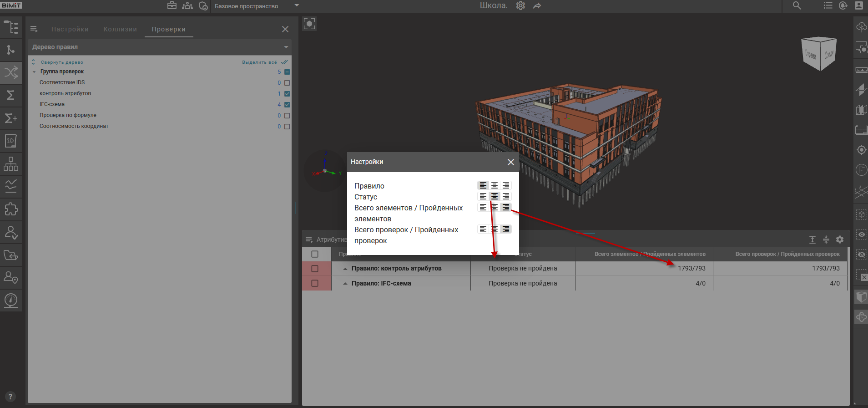Open the model structure tree panel
The width and height of the screenshot is (868, 408).
[11, 27]
